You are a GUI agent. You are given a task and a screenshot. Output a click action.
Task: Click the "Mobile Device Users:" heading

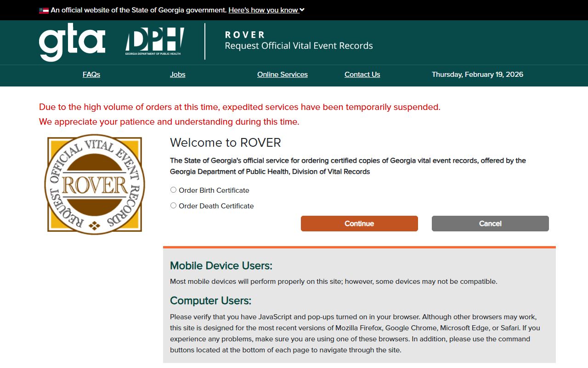coord(221,266)
